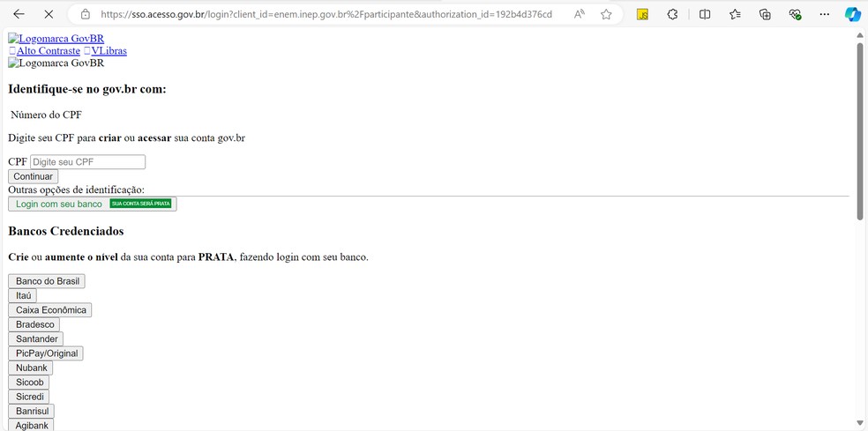Select Caixa Econômica

[50, 310]
